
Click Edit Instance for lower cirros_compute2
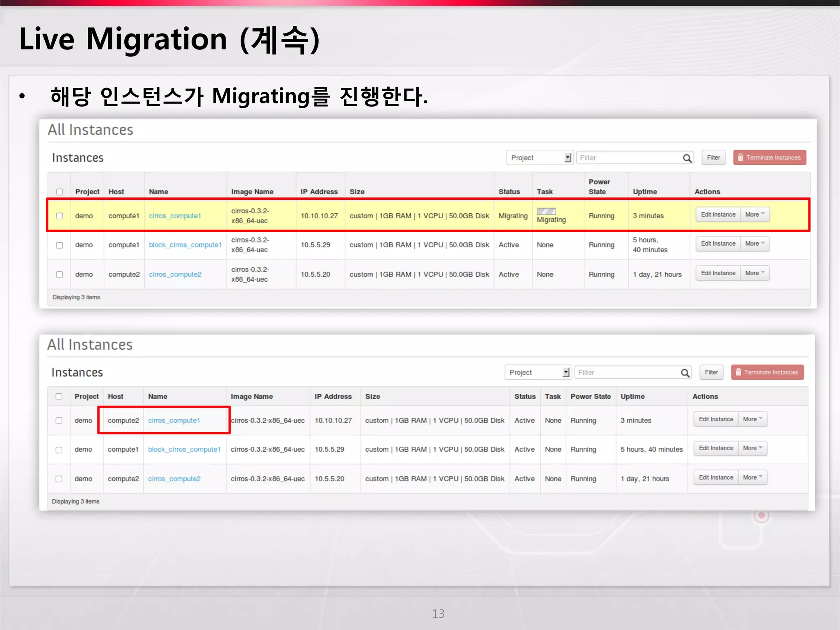[716, 477]
